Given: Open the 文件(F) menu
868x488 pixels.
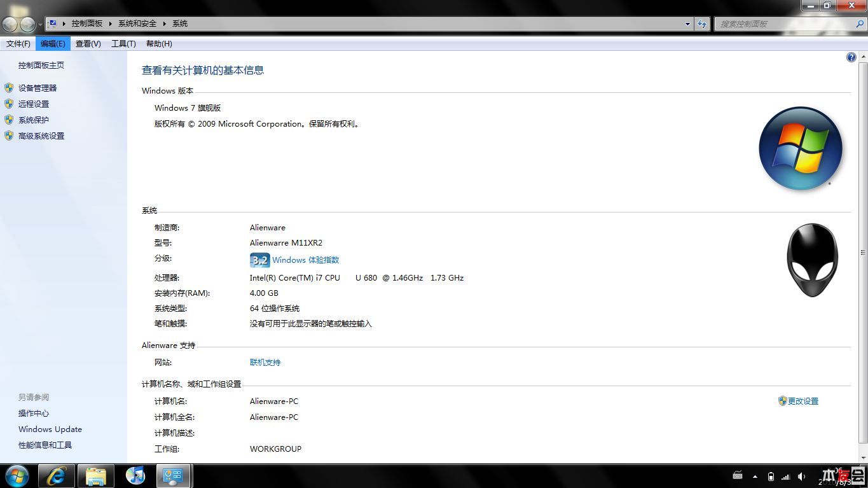Looking at the screenshot, I should click(x=18, y=44).
